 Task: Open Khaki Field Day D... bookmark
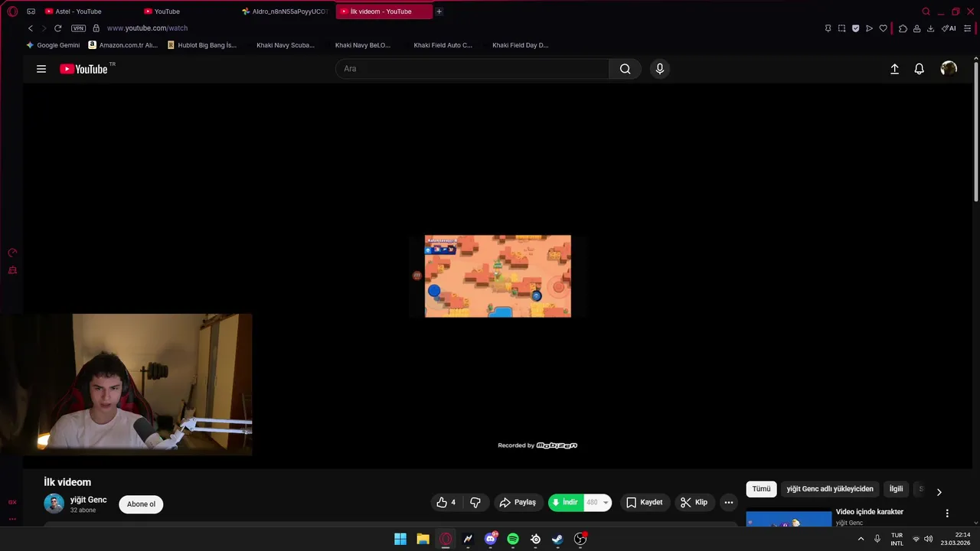520,45
